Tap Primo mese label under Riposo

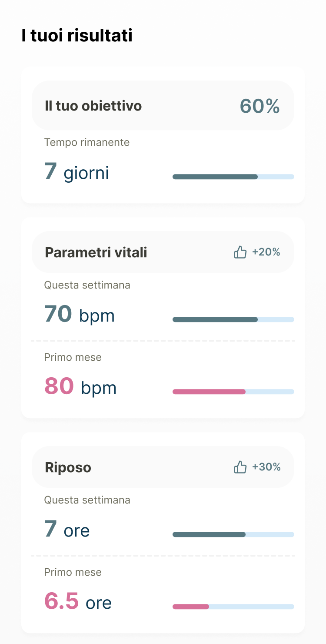73,572
